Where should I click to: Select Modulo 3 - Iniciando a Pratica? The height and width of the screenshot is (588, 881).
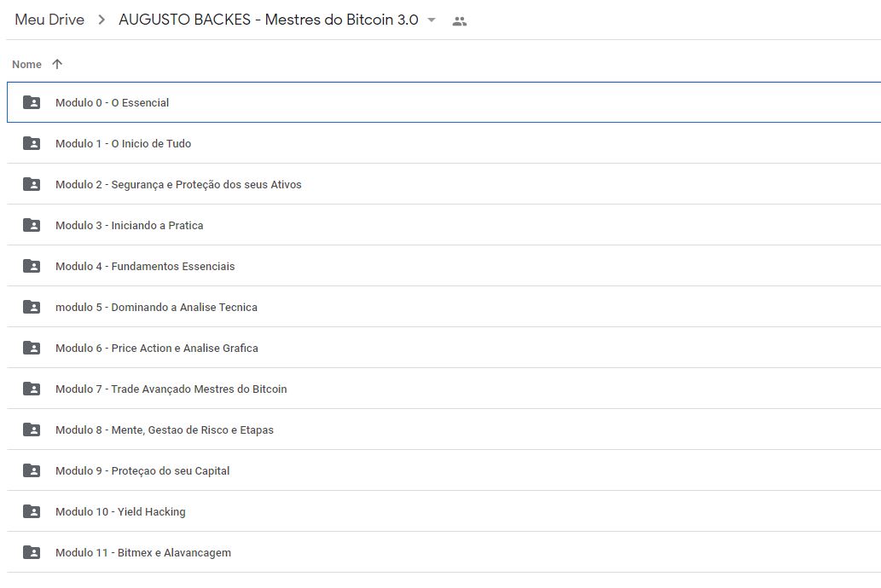coord(130,225)
